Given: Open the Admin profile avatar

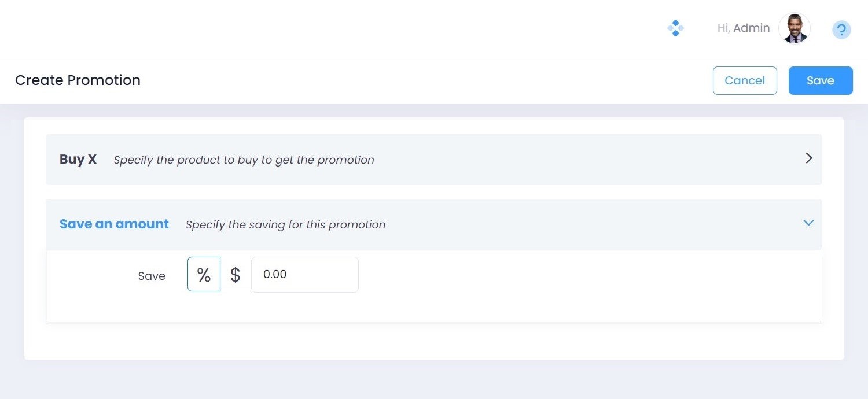Looking at the screenshot, I should (795, 28).
